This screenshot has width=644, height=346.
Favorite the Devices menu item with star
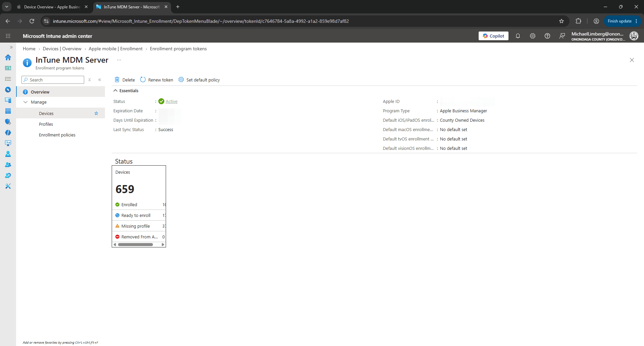tap(96, 113)
